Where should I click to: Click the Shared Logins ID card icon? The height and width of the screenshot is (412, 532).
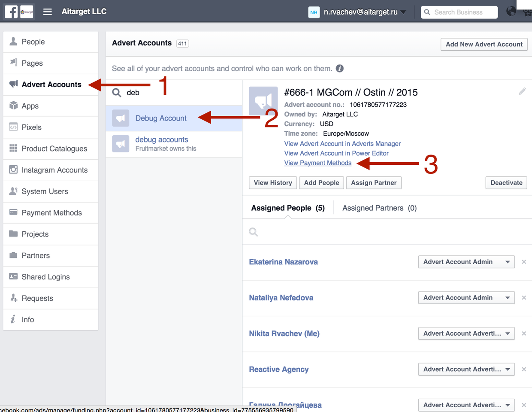(13, 276)
